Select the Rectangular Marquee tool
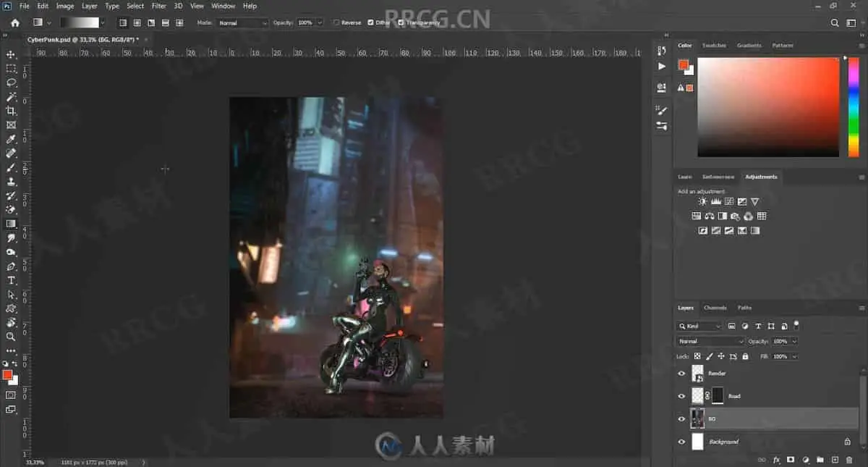Image resolution: width=868 pixels, height=467 pixels. (x=11, y=68)
